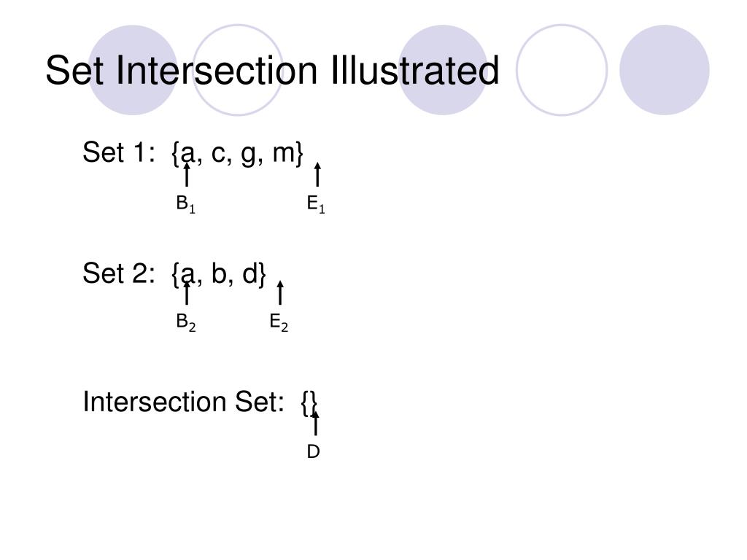
Task: Click the "Intersection Set:" text label
Action: pos(183,402)
